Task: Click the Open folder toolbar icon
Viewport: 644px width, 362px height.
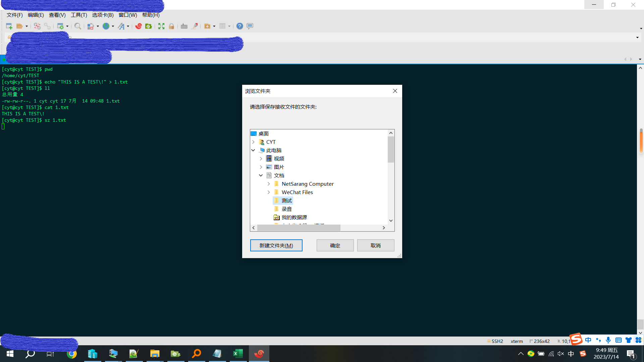Action: point(20,26)
